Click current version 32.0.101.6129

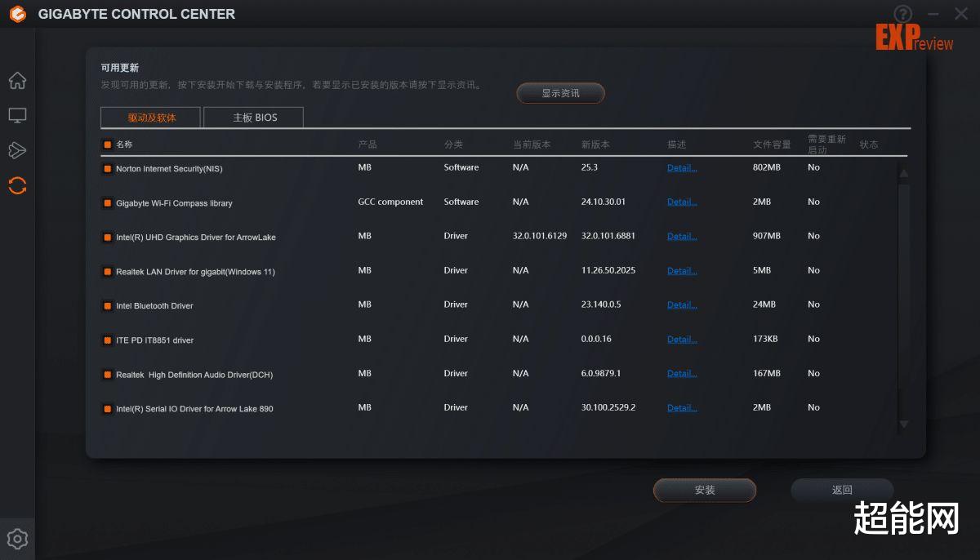[540, 236]
